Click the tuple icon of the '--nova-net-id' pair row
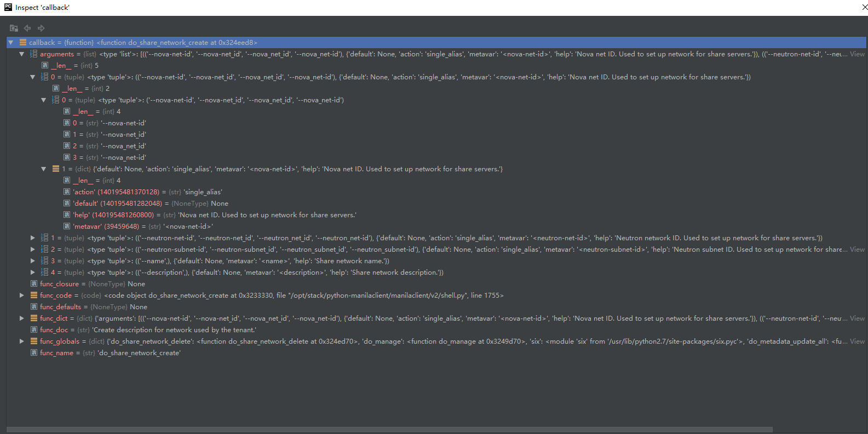Image resolution: width=868 pixels, height=434 pixels. pyautogui.click(x=44, y=77)
